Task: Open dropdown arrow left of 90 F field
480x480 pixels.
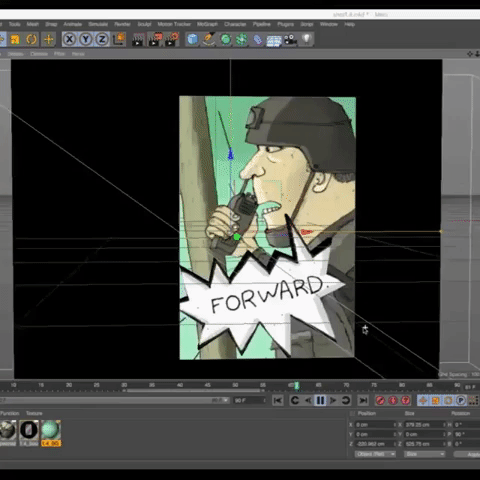Action: coord(226,400)
